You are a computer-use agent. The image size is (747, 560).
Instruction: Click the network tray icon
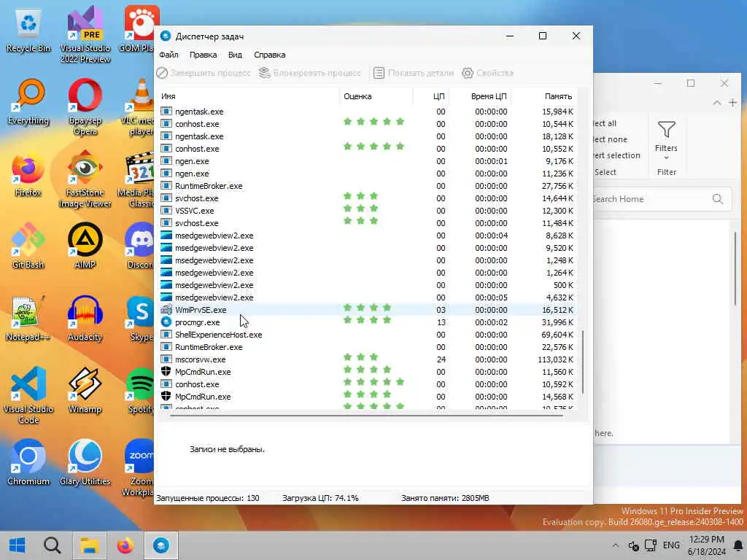click(651, 545)
